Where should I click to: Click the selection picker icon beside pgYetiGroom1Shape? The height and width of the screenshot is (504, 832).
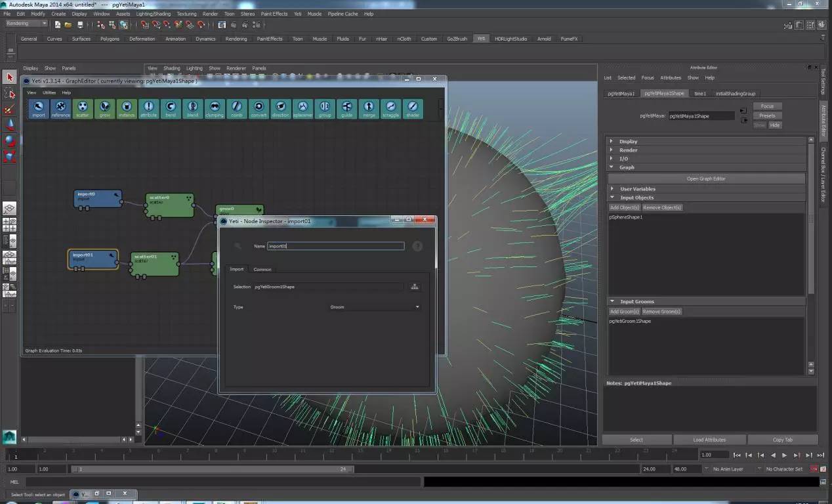[414, 287]
